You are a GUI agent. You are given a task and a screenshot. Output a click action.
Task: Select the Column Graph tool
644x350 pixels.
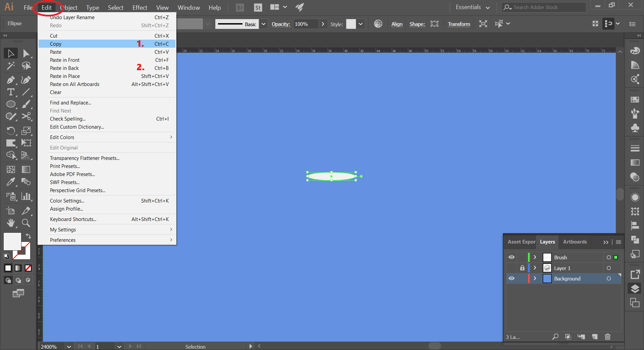[x=26, y=196]
